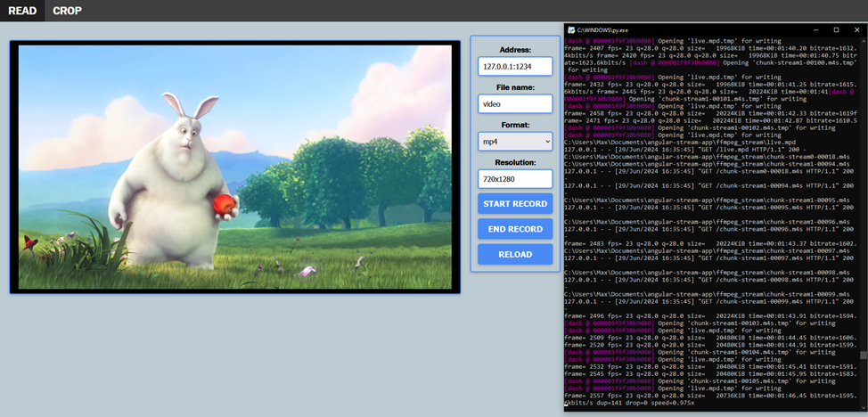Click console line opening 'chunk-stream1-00104.m4s.tmp'
This screenshot has height=417, width=868.
[700, 351]
